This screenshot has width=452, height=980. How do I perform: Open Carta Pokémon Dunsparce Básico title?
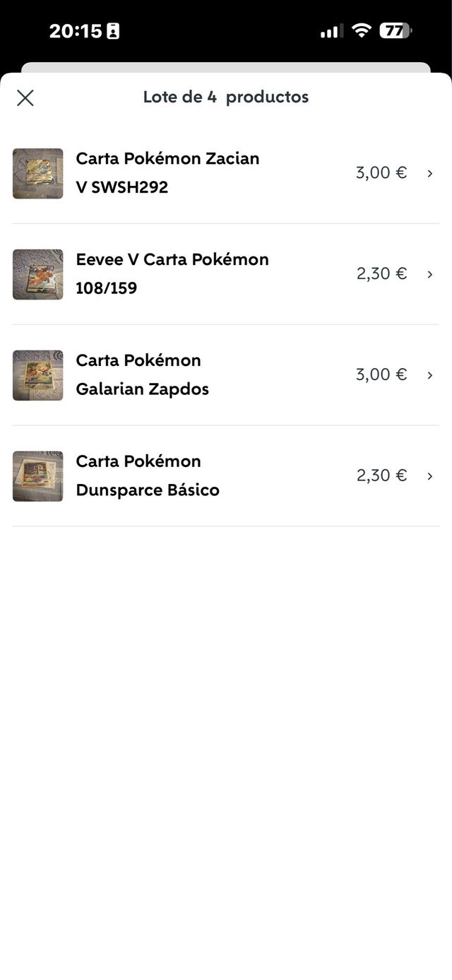148,476
